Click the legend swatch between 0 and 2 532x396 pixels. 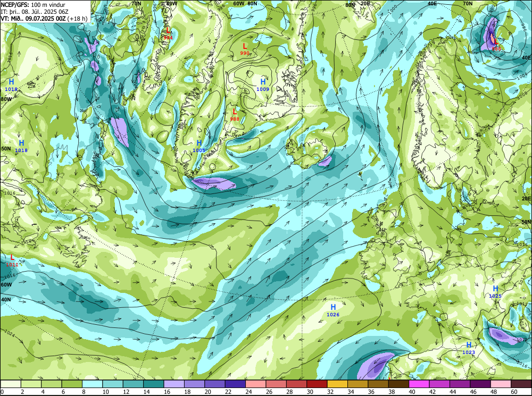(x=11, y=384)
